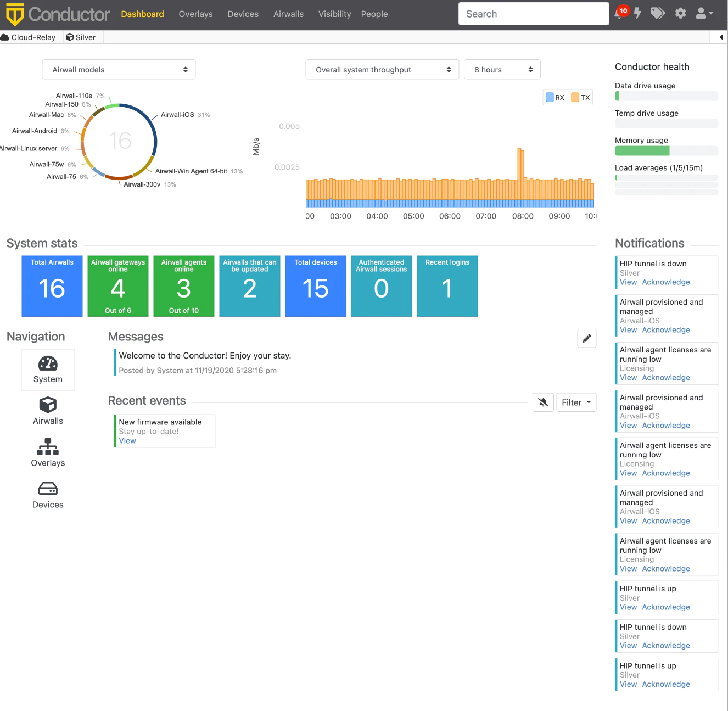Click the System stats heading
Viewport: 728px width, 711px height.
tap(42, 243)
